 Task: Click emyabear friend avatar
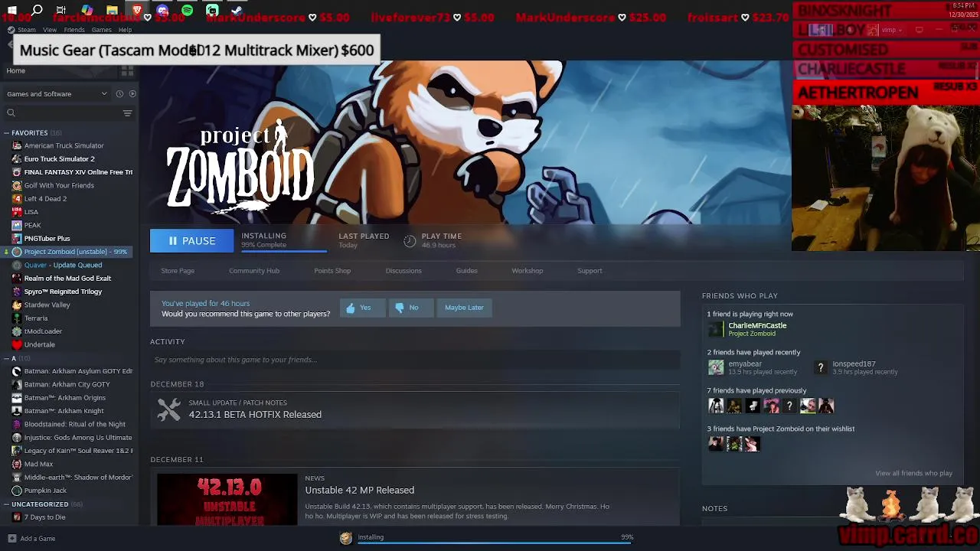(716, 367)
